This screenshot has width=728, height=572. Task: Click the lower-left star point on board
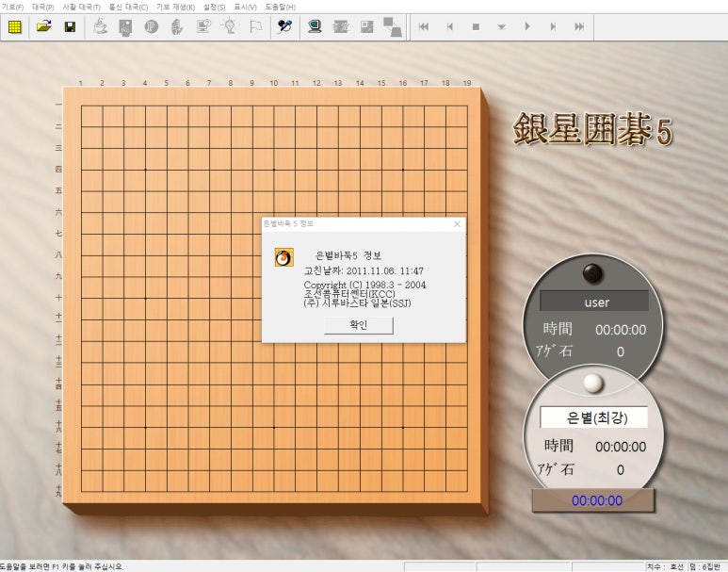(145, 427)
